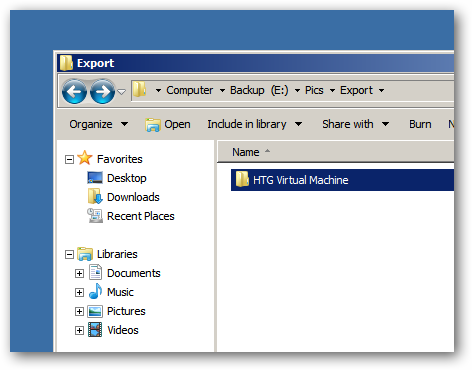Open dropdown arrow before Computer breadcrumb

point(158,90)
